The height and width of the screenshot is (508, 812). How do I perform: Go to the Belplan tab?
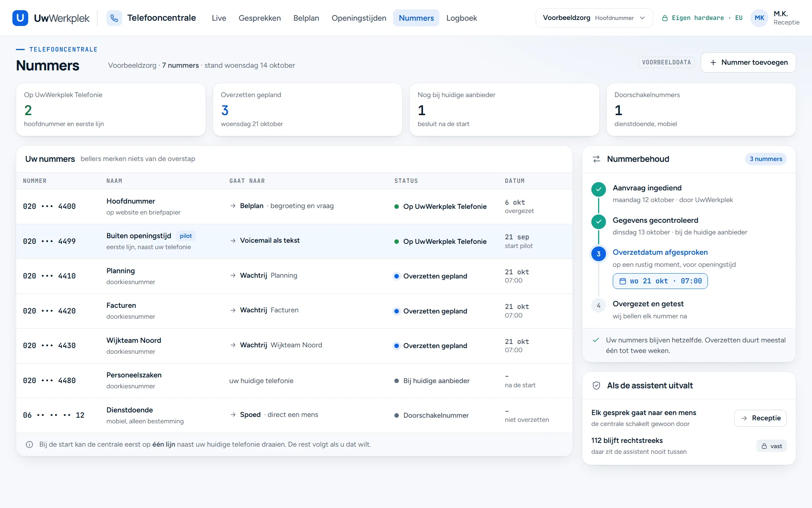(x=306, y=18)
